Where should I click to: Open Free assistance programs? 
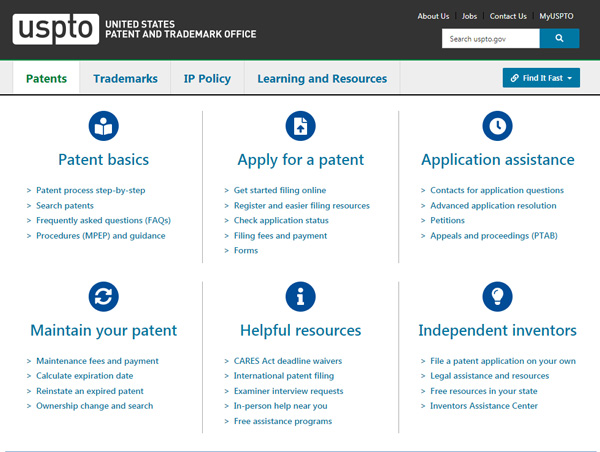(283, 421)
